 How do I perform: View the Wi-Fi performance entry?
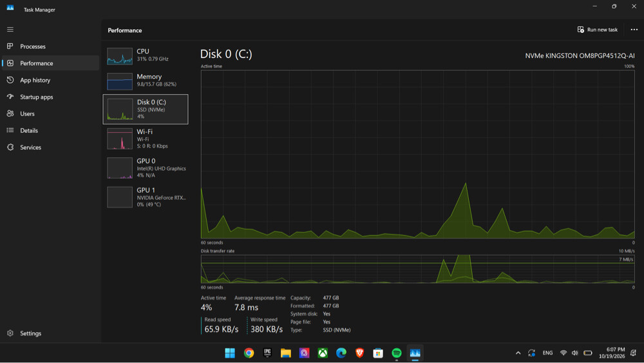pos(146,139)
